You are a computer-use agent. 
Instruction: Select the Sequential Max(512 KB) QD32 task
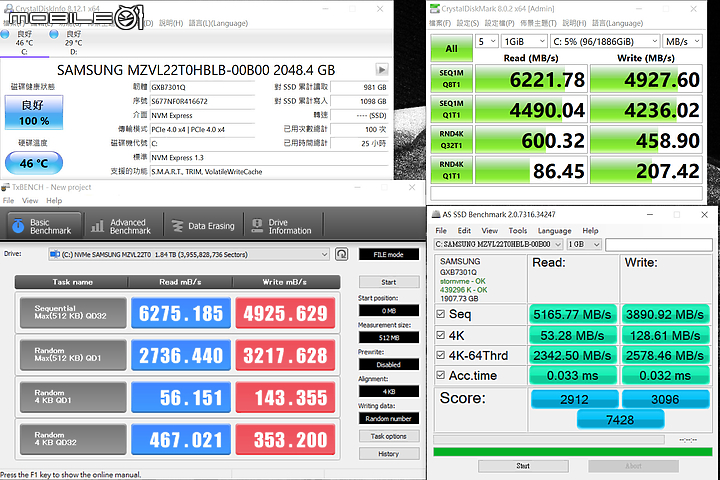pyautogui.click(x=73, y=312)
